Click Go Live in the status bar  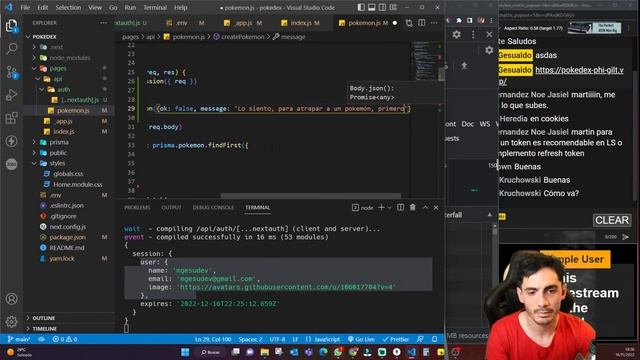pyautogui.click(x=361, y=339)
